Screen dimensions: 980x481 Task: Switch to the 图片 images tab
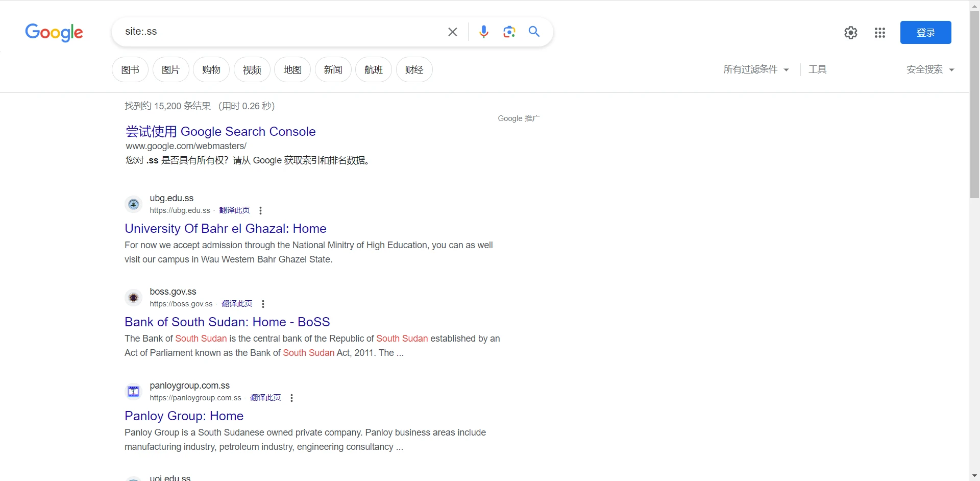[x=170, y=70]
